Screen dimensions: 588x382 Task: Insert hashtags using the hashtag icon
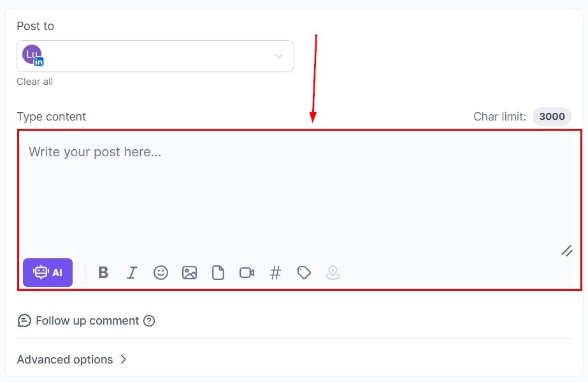pyautogui.click(x=275, y=273)
